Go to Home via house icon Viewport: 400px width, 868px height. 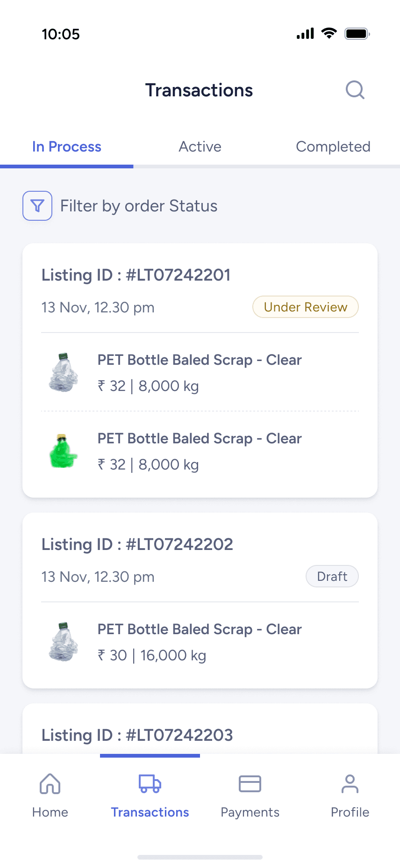(50, 784)
